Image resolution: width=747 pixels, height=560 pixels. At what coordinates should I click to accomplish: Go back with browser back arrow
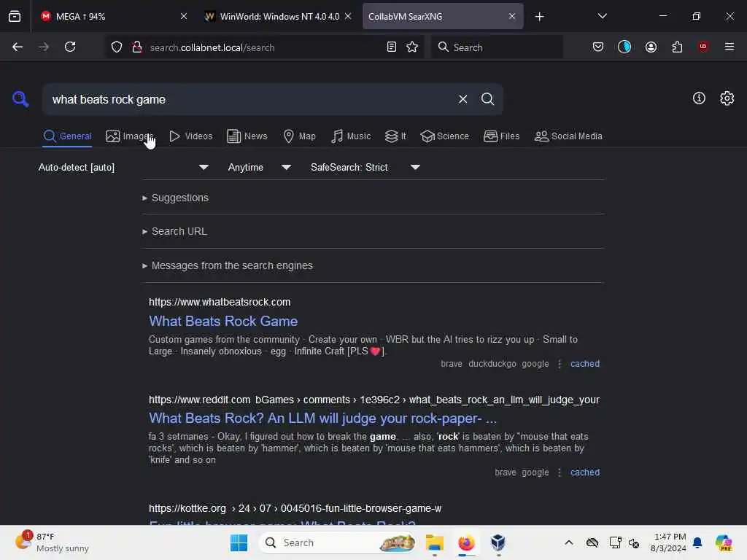(18, 47)
